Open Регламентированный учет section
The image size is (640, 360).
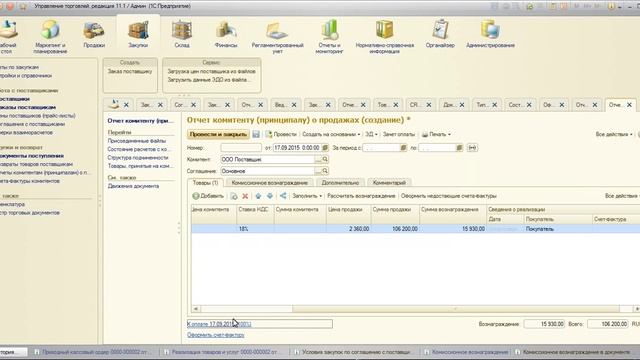click(x=278, y=36)
